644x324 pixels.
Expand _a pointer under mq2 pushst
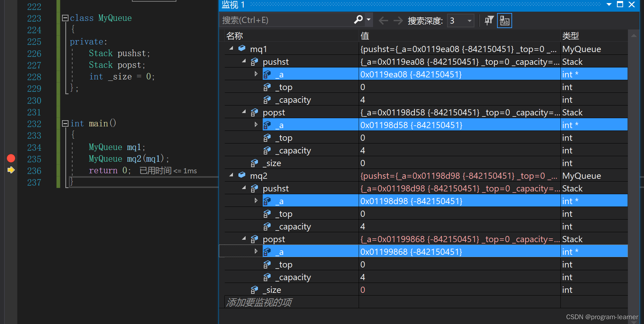256,200
